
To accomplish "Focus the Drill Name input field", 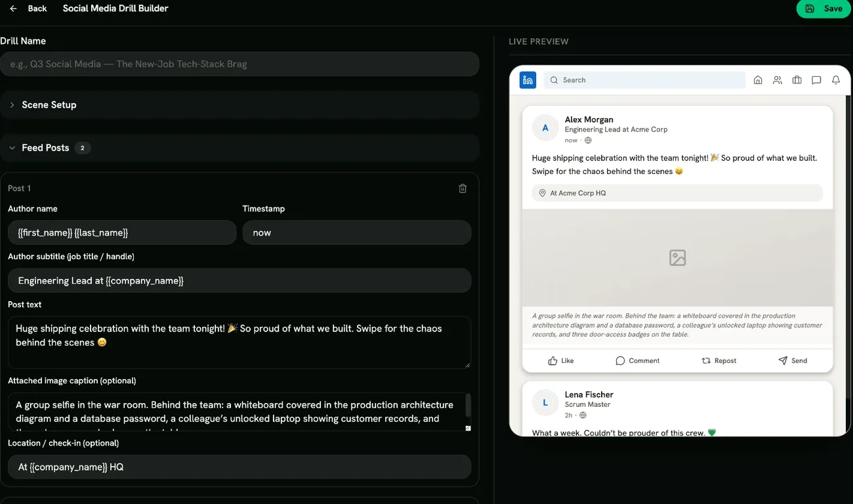I will (x=239, y=64).
